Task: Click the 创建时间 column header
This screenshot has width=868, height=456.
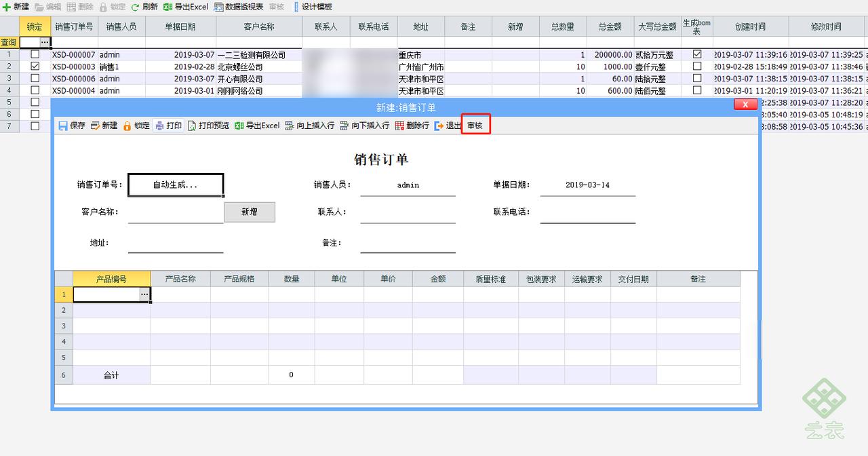Action: coord(750,26)
